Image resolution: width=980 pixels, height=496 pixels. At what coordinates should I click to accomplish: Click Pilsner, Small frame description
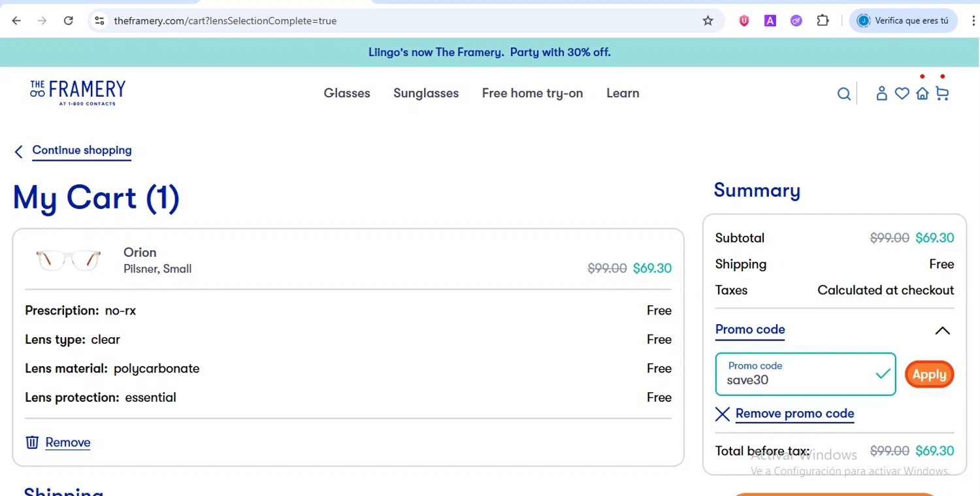[157, 269]
